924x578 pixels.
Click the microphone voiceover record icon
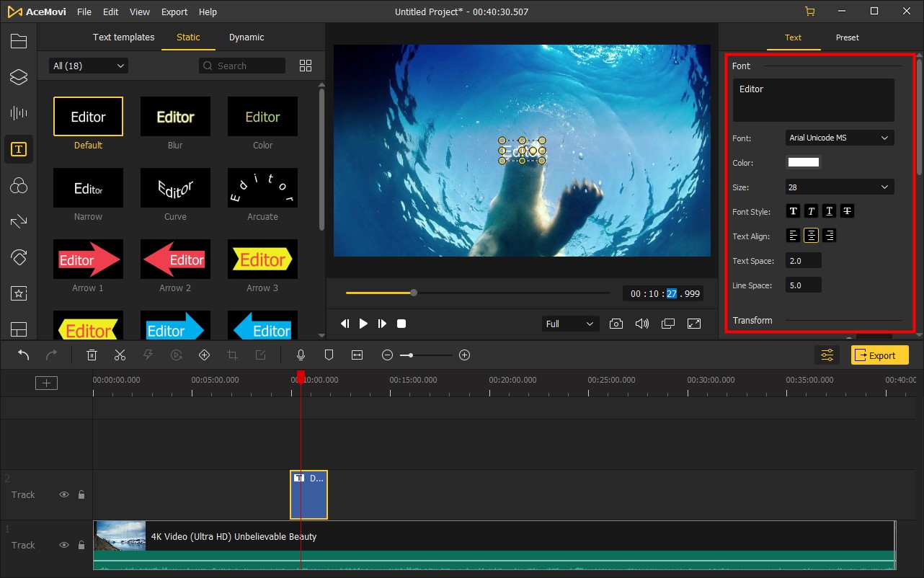pos(301,355)
